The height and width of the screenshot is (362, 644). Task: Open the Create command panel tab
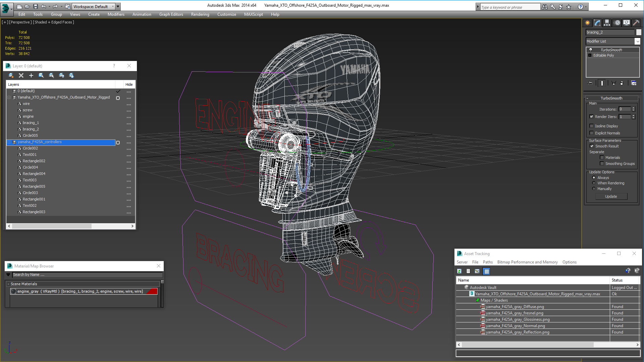click(x=588, y=23)
